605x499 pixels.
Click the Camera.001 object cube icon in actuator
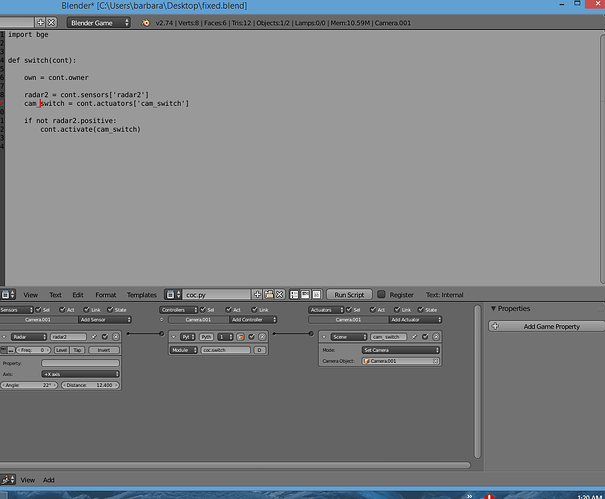coord(367,361)
